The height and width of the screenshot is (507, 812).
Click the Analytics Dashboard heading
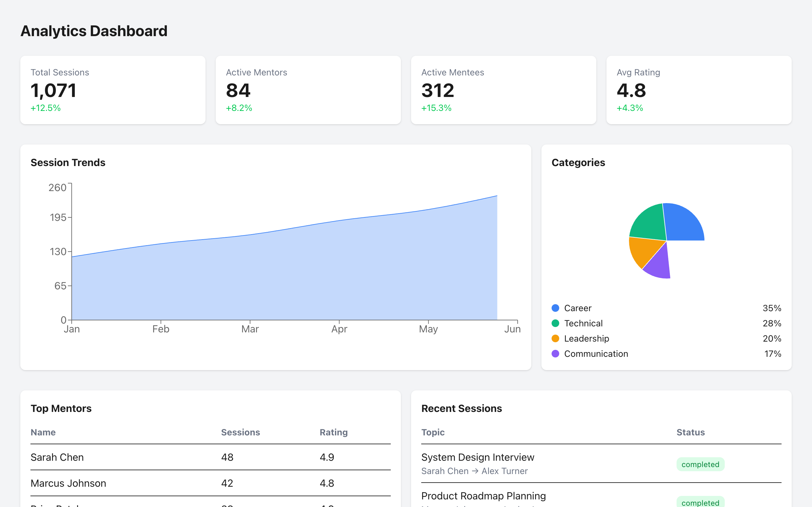94,31
